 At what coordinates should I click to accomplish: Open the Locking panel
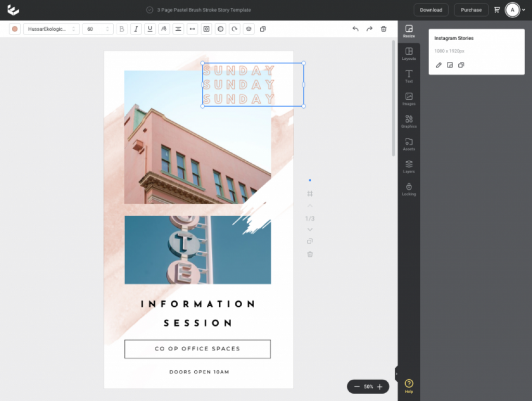tap(409, 189)
